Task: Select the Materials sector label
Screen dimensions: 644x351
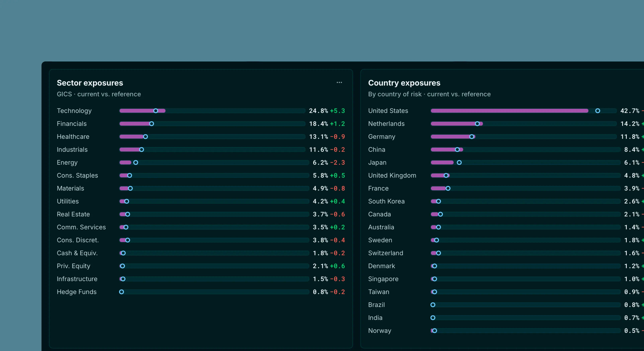Action: pyautogui.click(x=70, y=188)
